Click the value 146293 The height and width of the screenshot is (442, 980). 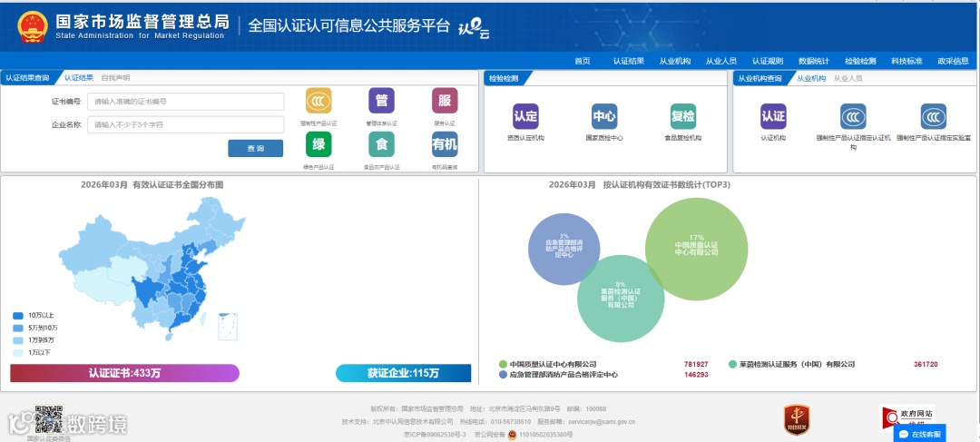click(696, 375)
